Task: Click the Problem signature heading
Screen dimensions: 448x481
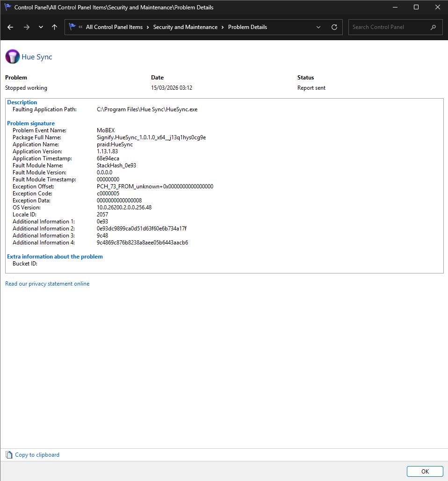Action: [31, 123]
